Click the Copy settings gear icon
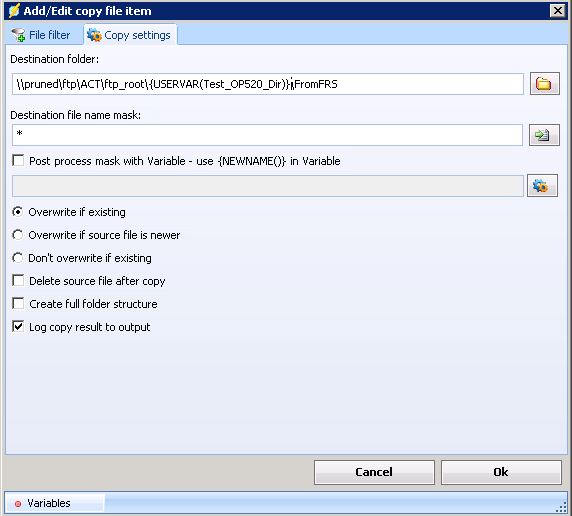This screenshot has width=572, height=516. click(94, 35)
